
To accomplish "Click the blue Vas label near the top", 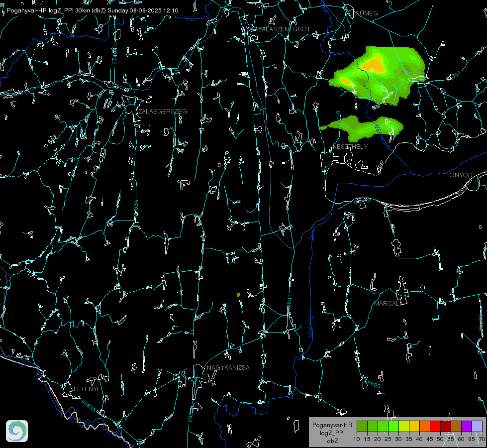I will 190,19.
